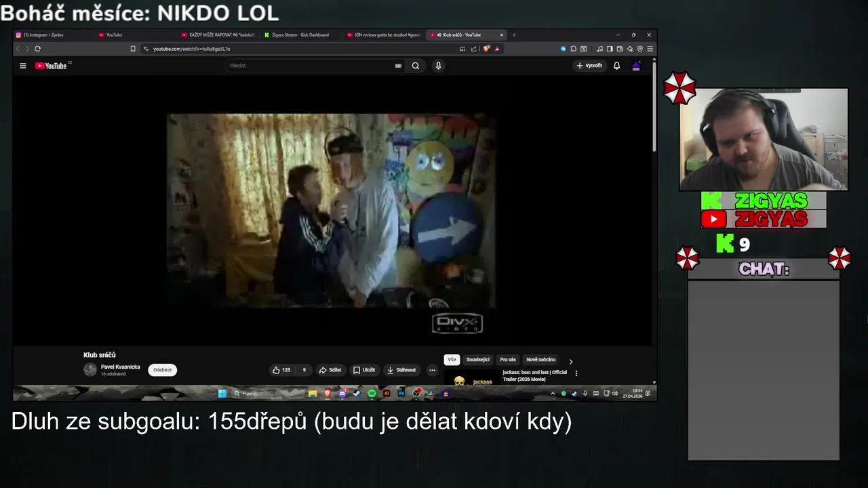Click the Vytvořit create button
Viewport: 868px width, 488px height.
tap(589, 66)
